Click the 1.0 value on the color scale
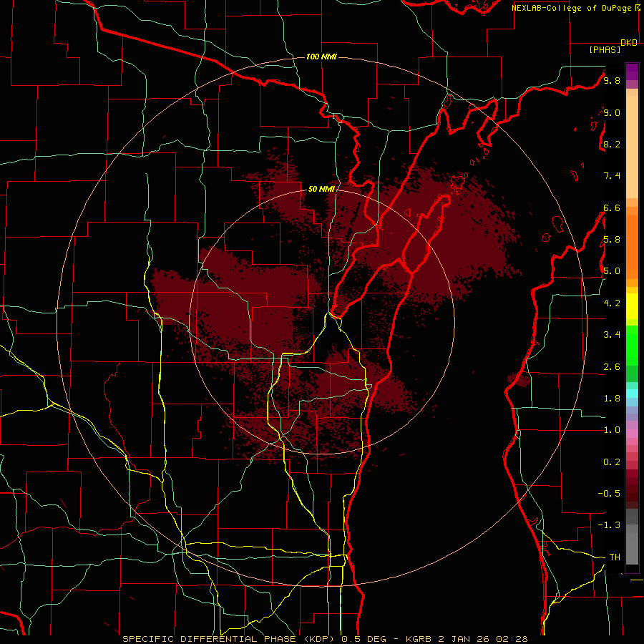 coord(612,430)
